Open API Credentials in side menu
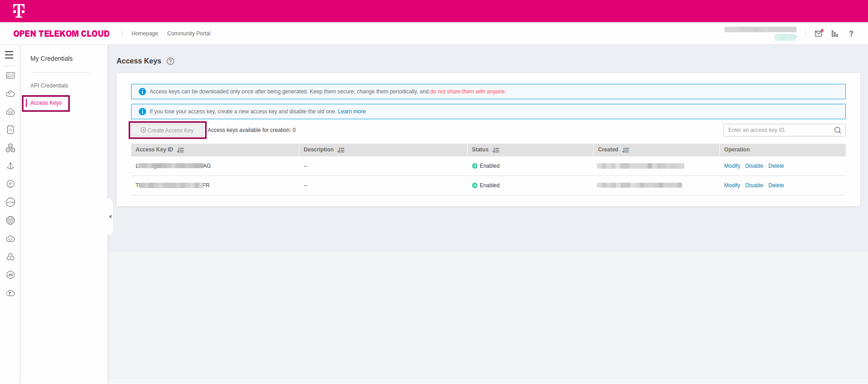Viewport: 868px width, 384px height. [49, 86]
